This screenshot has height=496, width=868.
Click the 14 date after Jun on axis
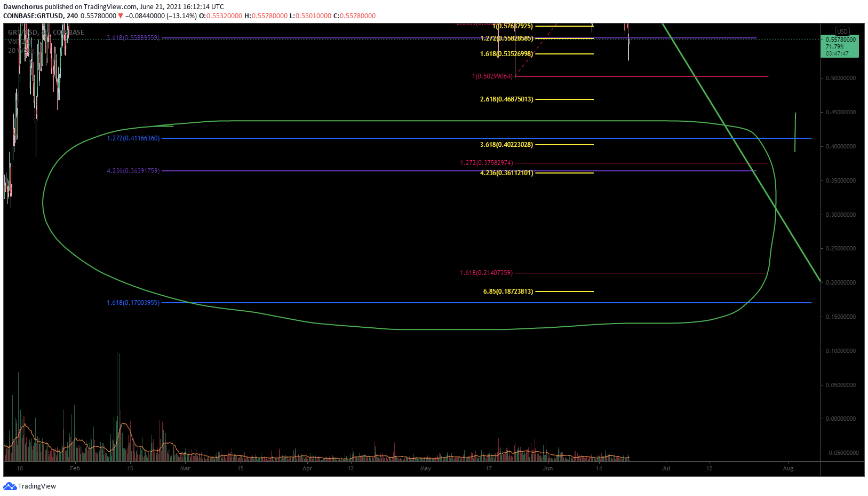point(599,468)
